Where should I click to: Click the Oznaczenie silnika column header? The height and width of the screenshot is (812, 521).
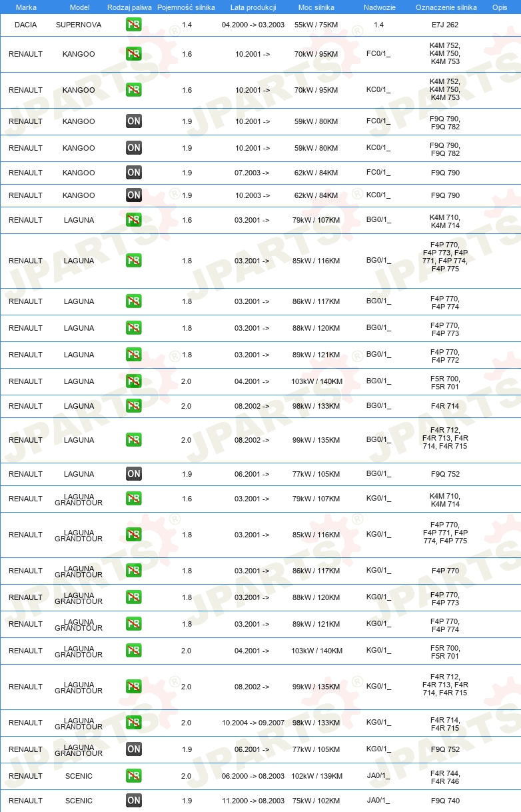point(446,7)
